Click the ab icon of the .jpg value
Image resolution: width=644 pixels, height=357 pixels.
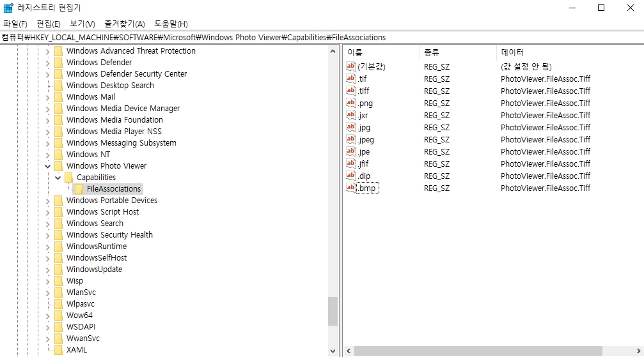(350, 127)
